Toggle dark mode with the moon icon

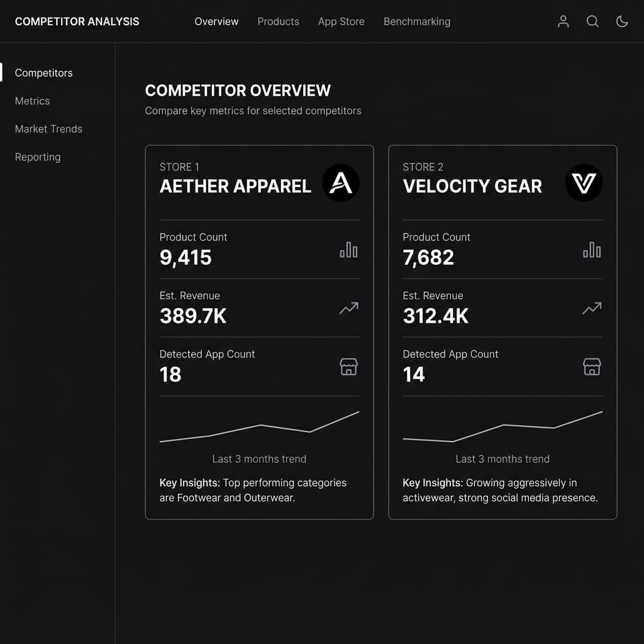tap(622, 21)
